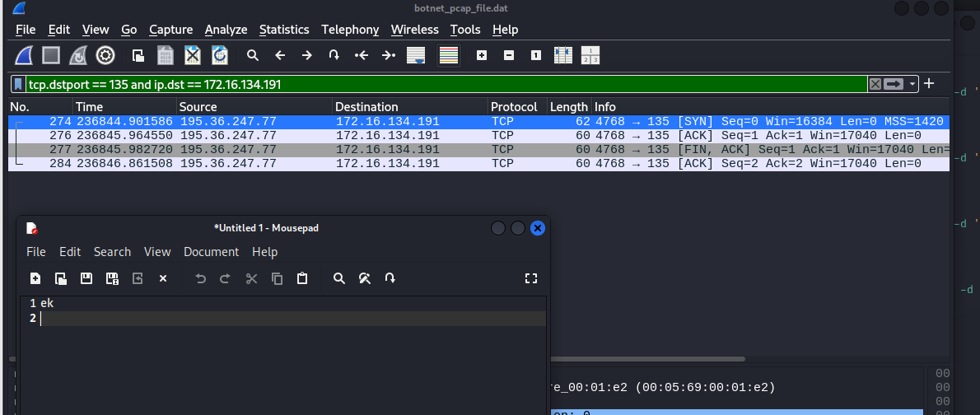This screenshot has height=415, width=980.
Task: Add a filter button with plus
Action: [x=930, y=83]
